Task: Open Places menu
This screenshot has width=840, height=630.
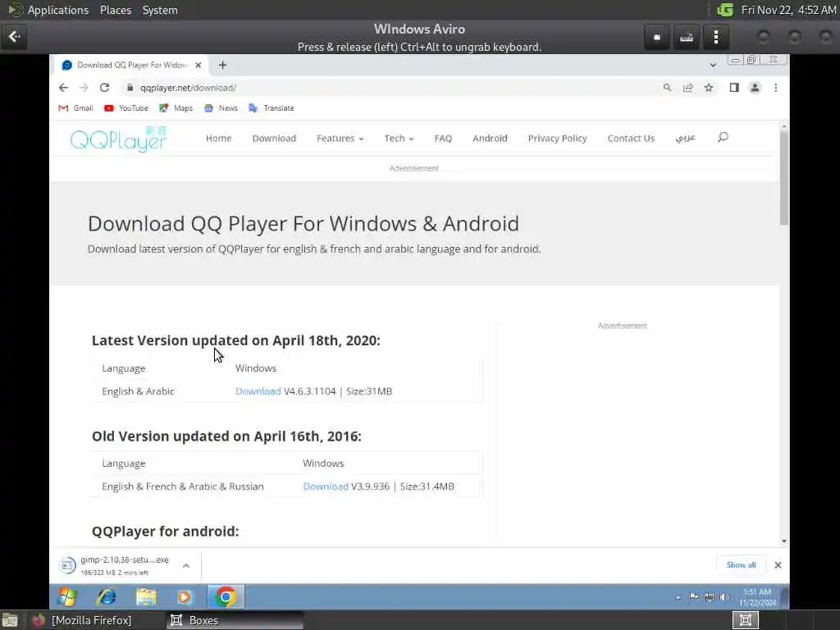Action: coord(116,10)
